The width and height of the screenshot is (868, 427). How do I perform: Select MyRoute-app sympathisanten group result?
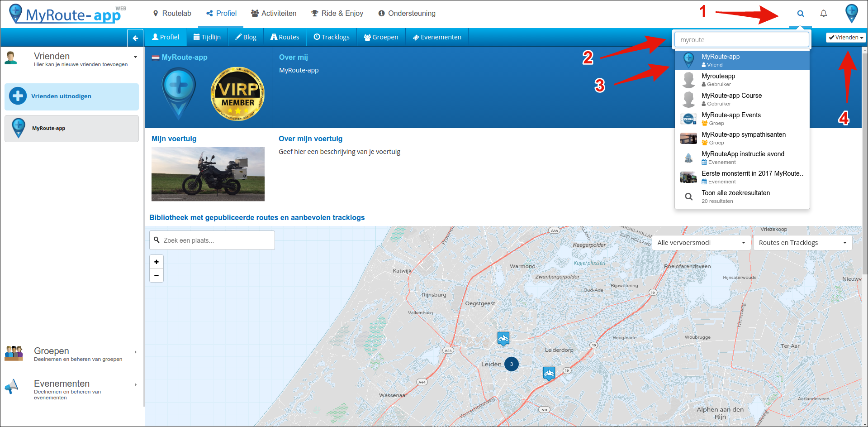coord(742,138)
